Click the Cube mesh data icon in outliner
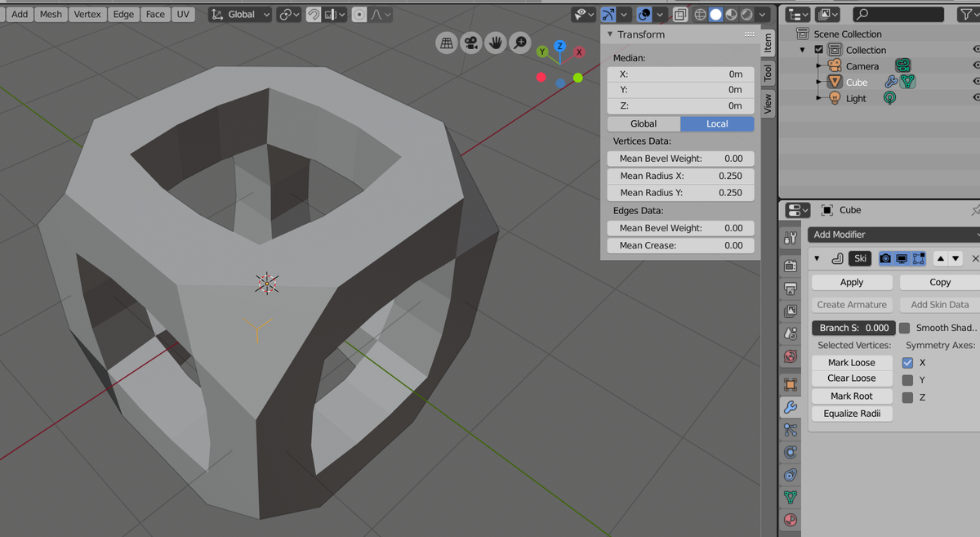The image size is (980, 537). [907, 82]
